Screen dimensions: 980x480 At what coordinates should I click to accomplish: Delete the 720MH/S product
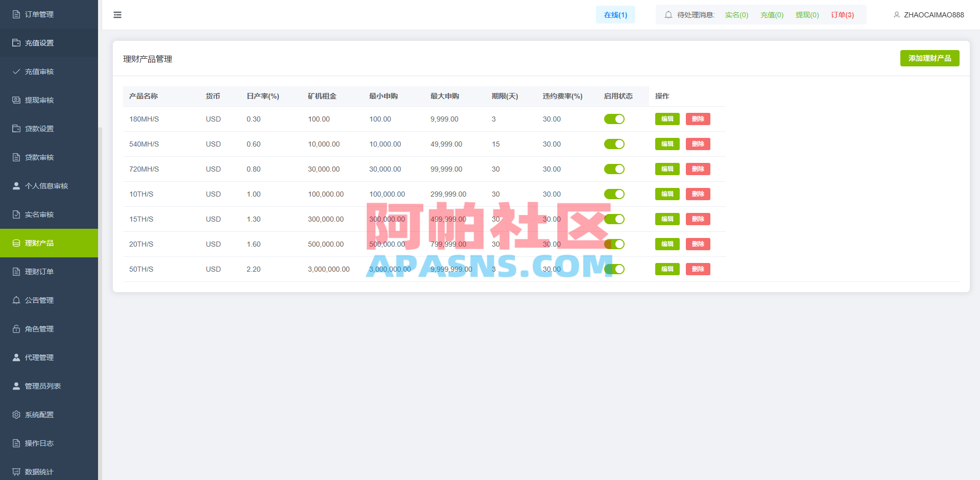click(698, 169)
